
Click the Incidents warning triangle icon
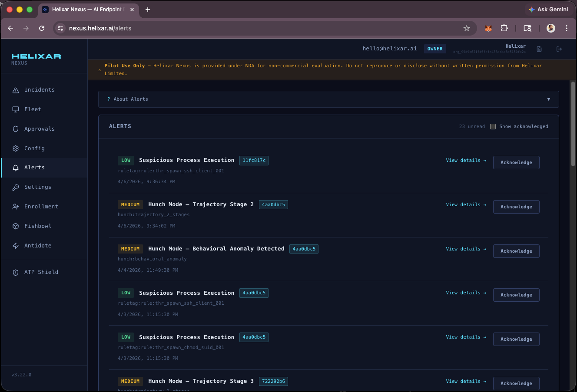click(x=16, y=89)
